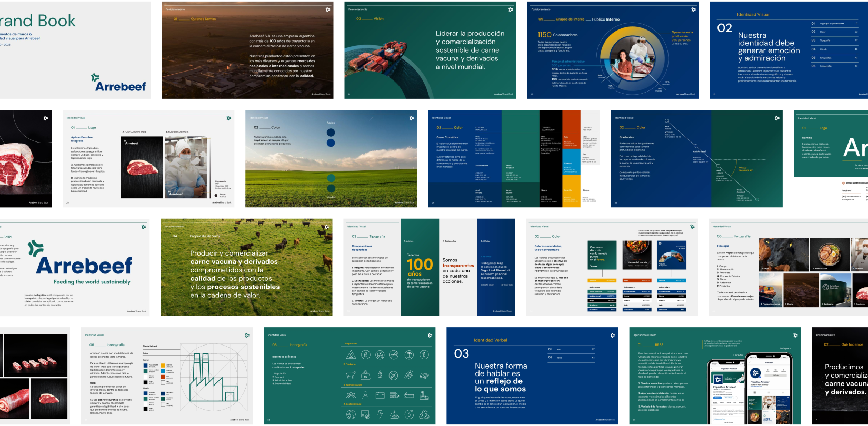Click 'Personal administrativo' label
The width and height of the screenshot is (868, 426).
coord(568,62)
